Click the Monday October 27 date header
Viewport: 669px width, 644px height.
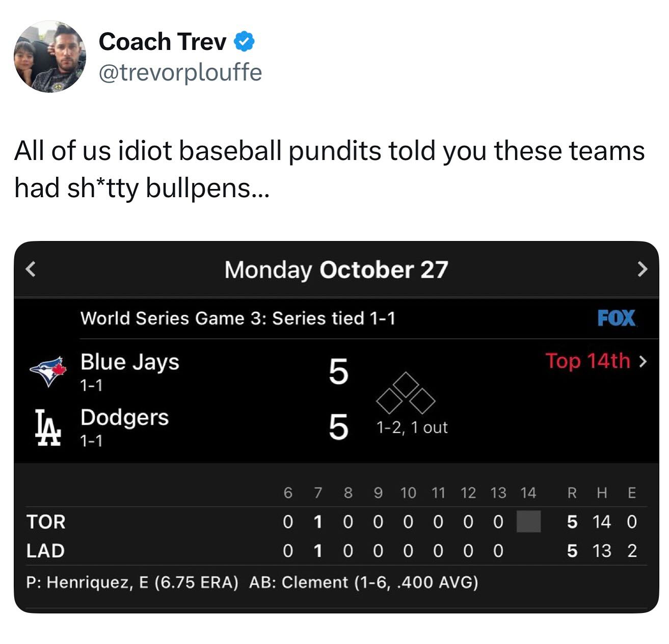(x=336, y=270)
